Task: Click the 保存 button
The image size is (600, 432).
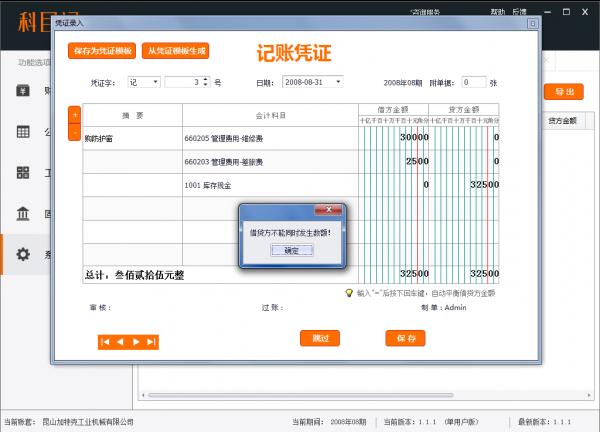Action: pos(405,338)
